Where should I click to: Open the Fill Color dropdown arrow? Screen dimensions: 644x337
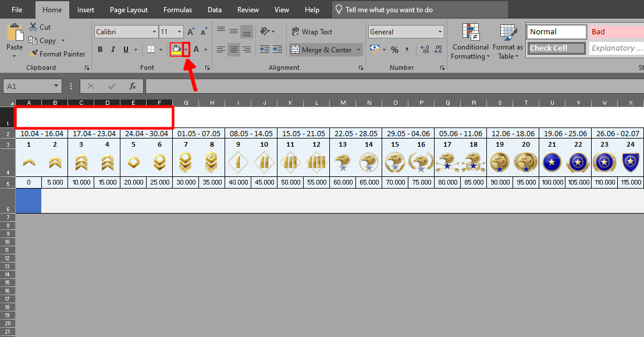pos(186,49)
